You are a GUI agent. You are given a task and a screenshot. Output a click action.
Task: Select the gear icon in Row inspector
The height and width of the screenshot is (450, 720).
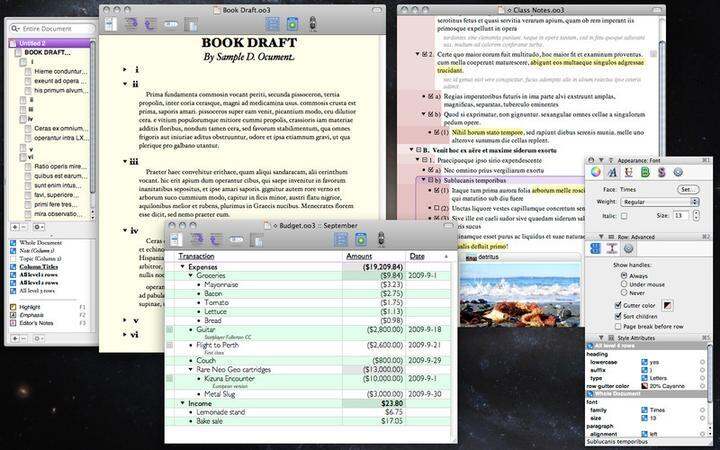(629, 248)
